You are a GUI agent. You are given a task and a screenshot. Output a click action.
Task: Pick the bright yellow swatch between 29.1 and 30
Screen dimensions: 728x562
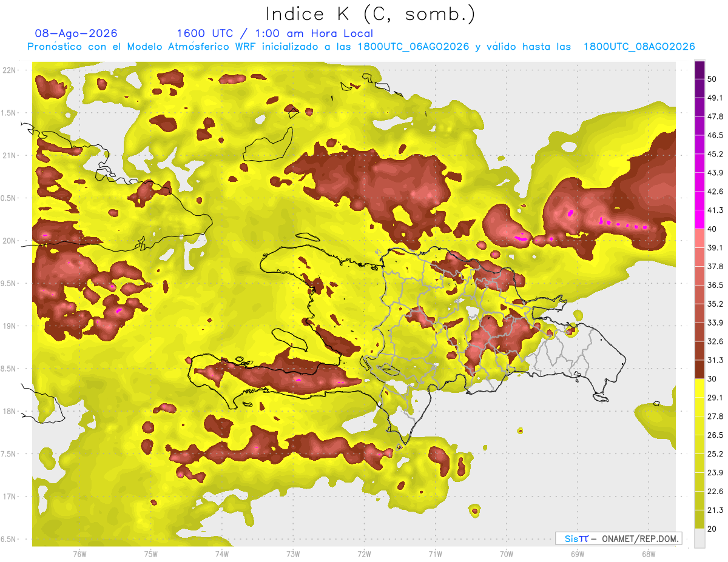tap(699, 388)
